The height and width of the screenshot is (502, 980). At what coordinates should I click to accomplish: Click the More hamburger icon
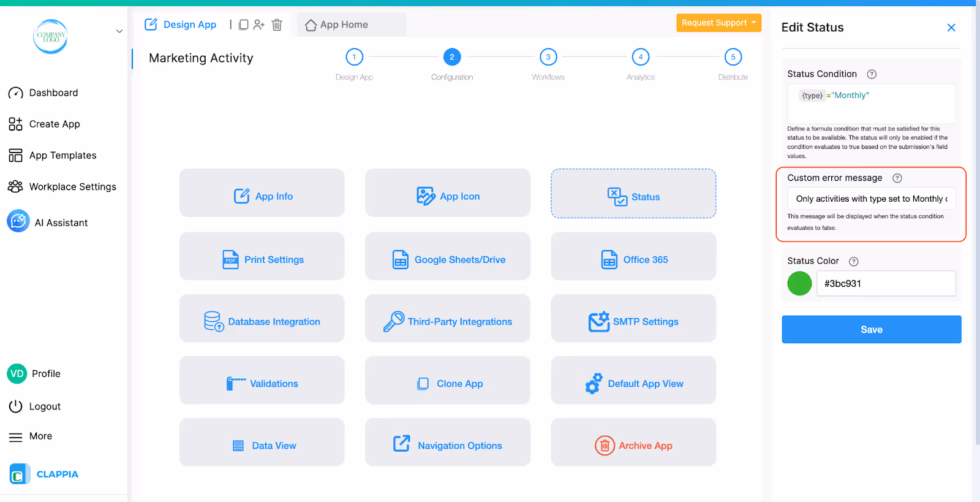coord(15,437)
